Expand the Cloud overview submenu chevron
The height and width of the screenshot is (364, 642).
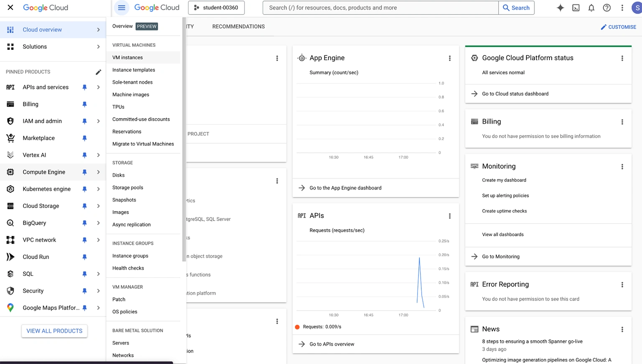click(x=98, y=30)
